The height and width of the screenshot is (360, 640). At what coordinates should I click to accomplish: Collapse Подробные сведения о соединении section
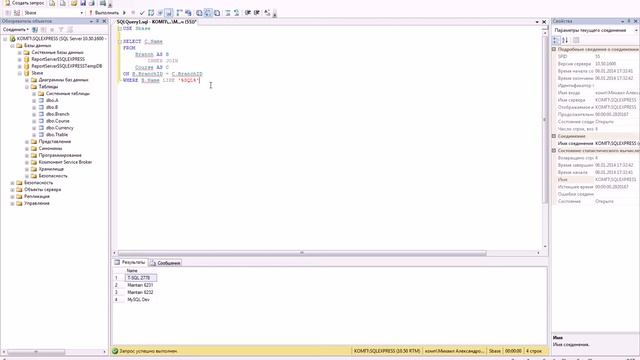click(554, 49)
